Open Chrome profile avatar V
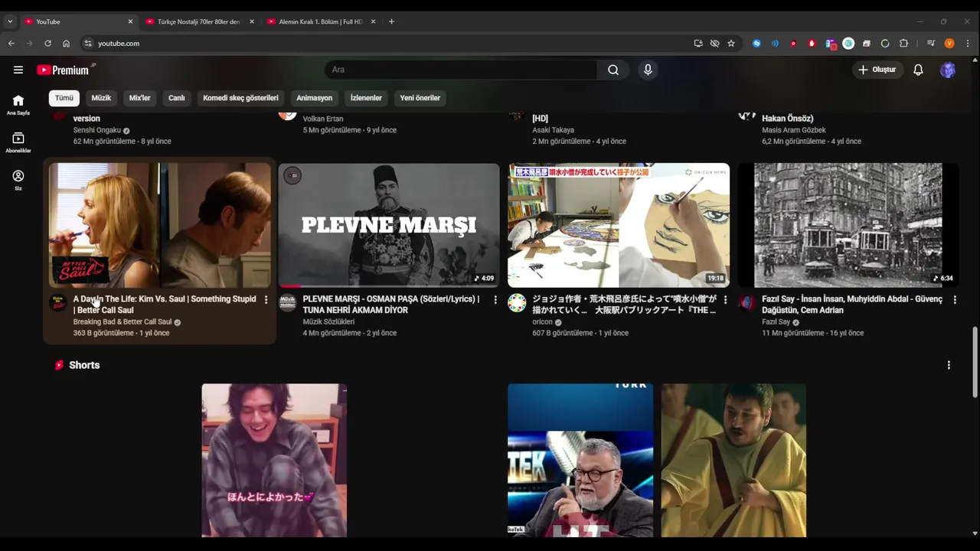The width and height of the screenshot is (980, 551). pos(949,44)
